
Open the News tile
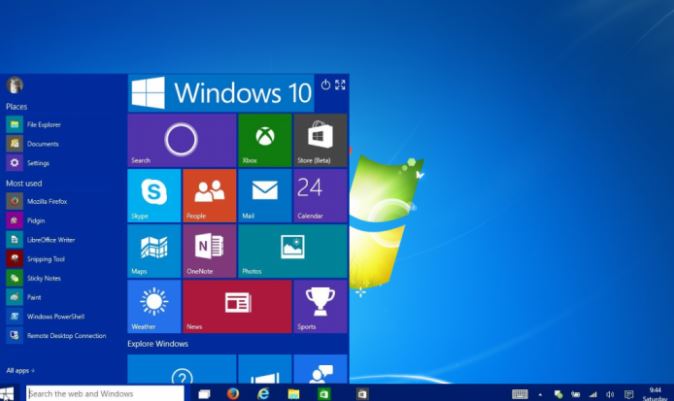point(237,306)
